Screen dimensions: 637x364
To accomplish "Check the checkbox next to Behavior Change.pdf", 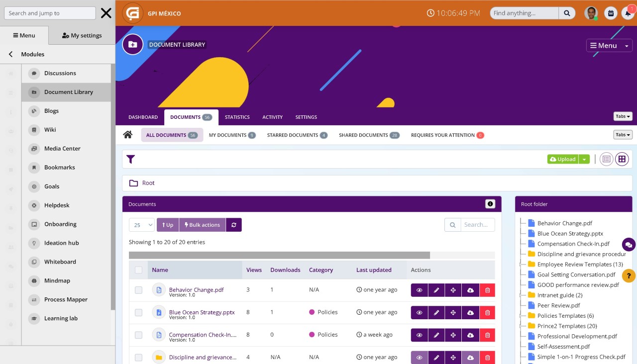I will point(138,290).
